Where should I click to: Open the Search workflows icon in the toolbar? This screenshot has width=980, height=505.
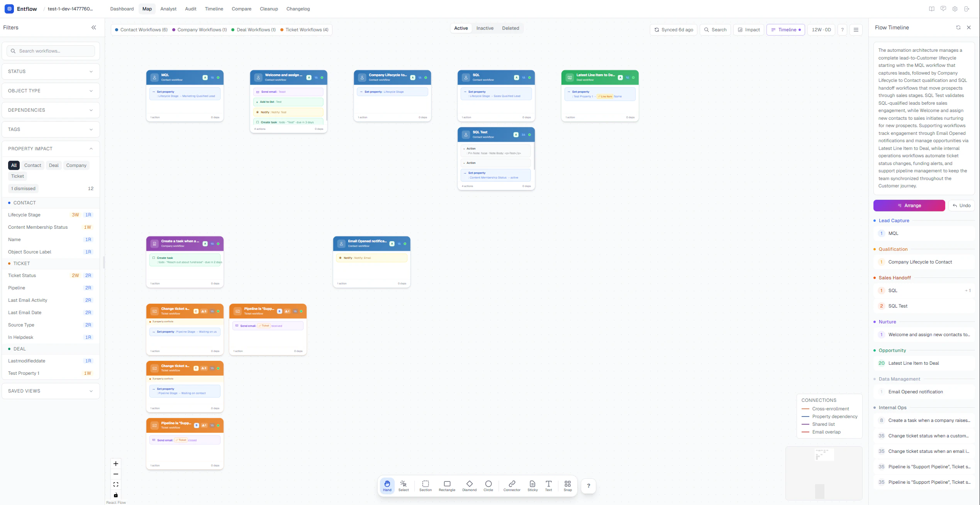click(715, 29)
